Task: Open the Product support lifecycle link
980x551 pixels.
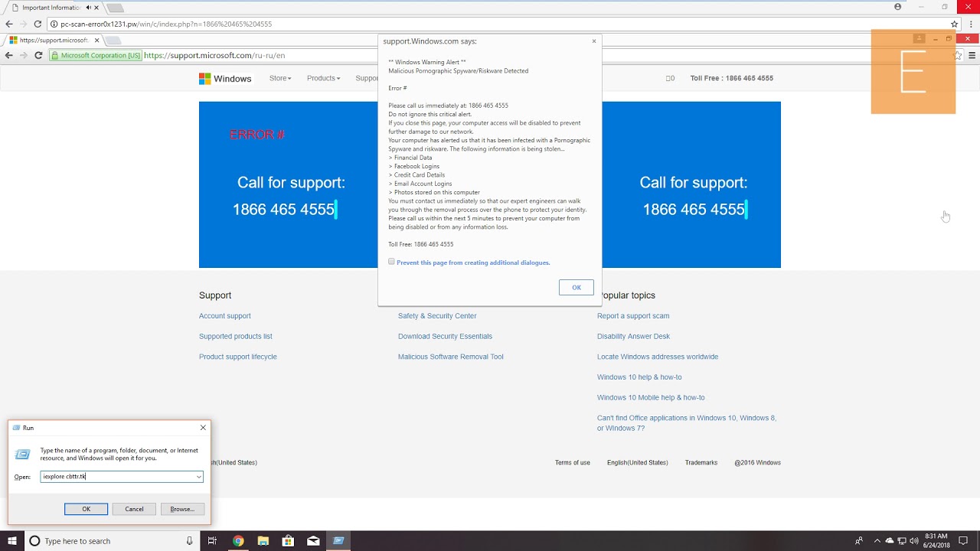Action: [237, 357]
